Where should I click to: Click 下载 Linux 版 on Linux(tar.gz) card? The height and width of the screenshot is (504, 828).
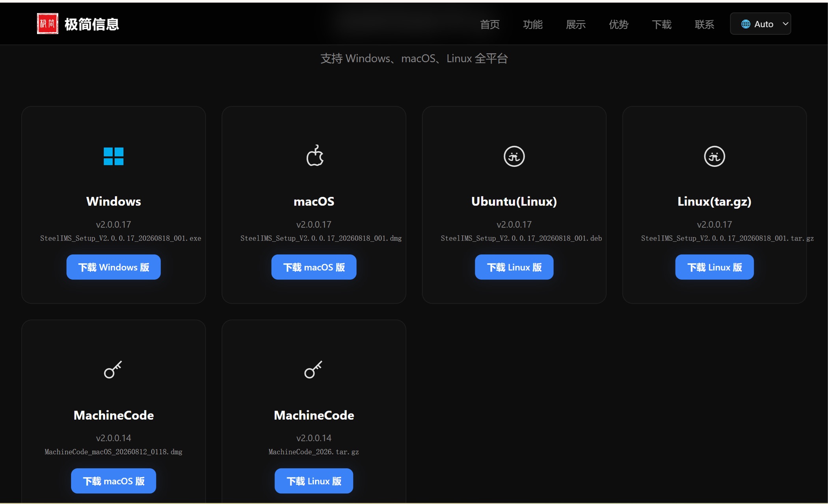point(714,267)
